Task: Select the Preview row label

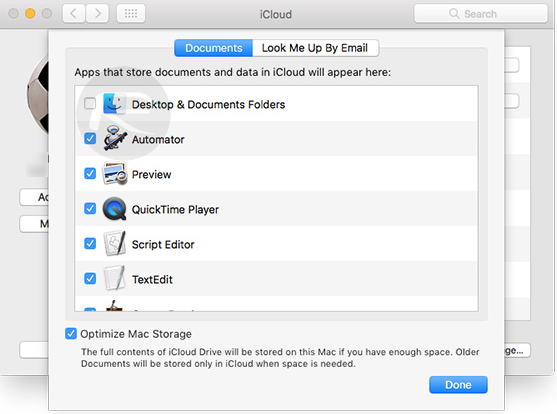Action: [x=152, y=174]
